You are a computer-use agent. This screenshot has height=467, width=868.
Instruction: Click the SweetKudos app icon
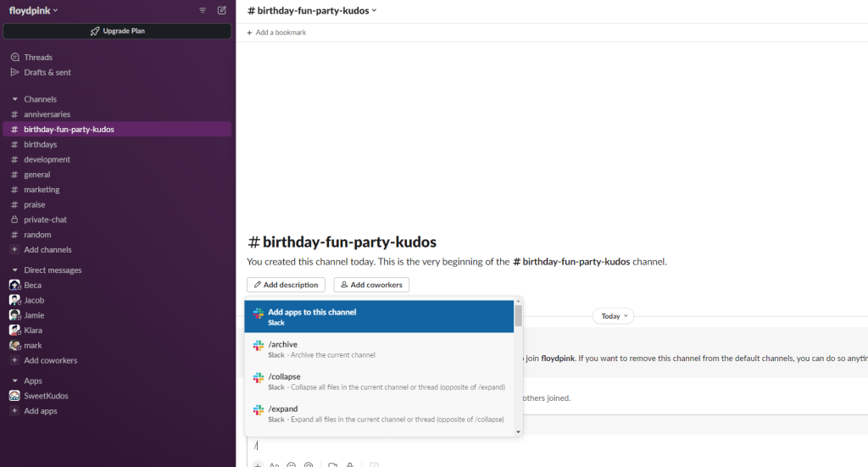pos(14,396)
